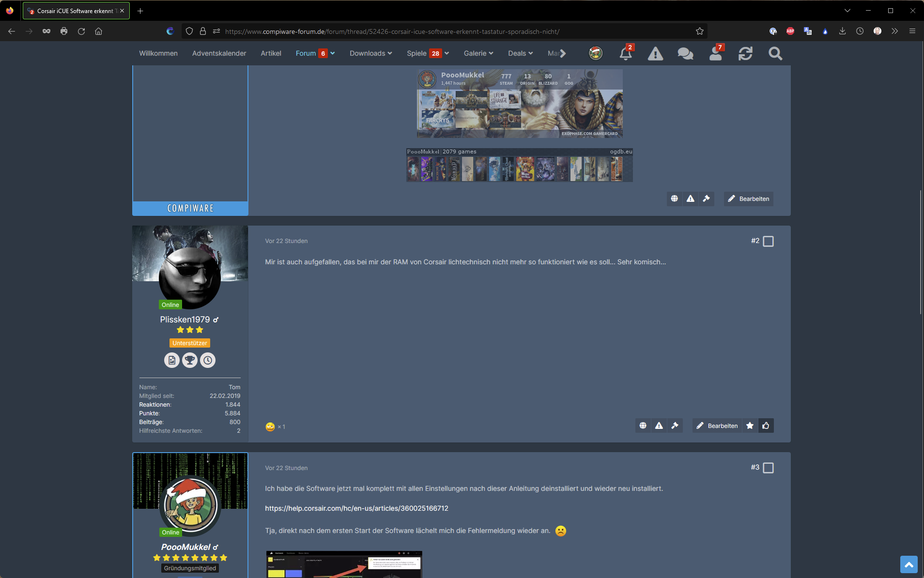Image resolution: width=924 pixels, height=578 pixels.
Task: Click the document trophy badge under Plissken1979
Action: click(x=172, y=360)
